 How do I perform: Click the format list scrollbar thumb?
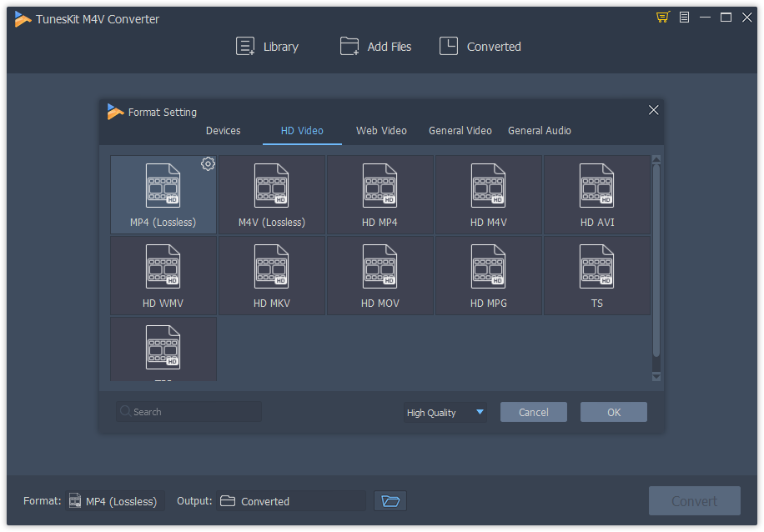656,261
